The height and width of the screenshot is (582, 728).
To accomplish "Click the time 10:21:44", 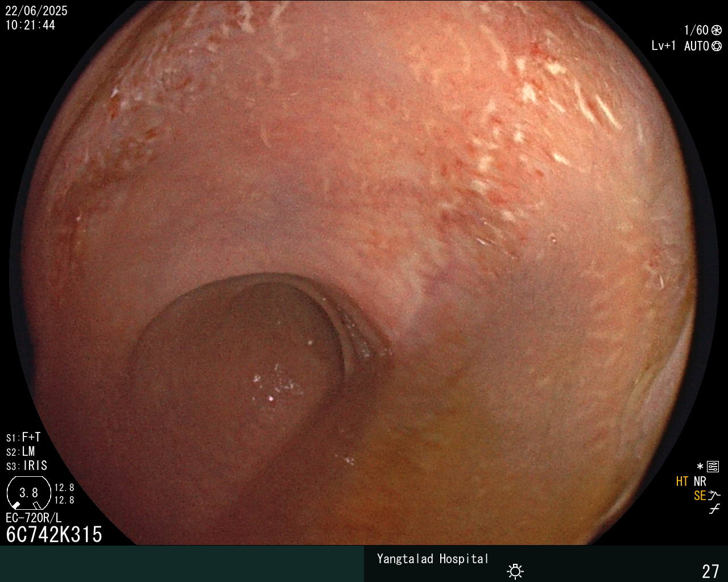I will (30, 25).
